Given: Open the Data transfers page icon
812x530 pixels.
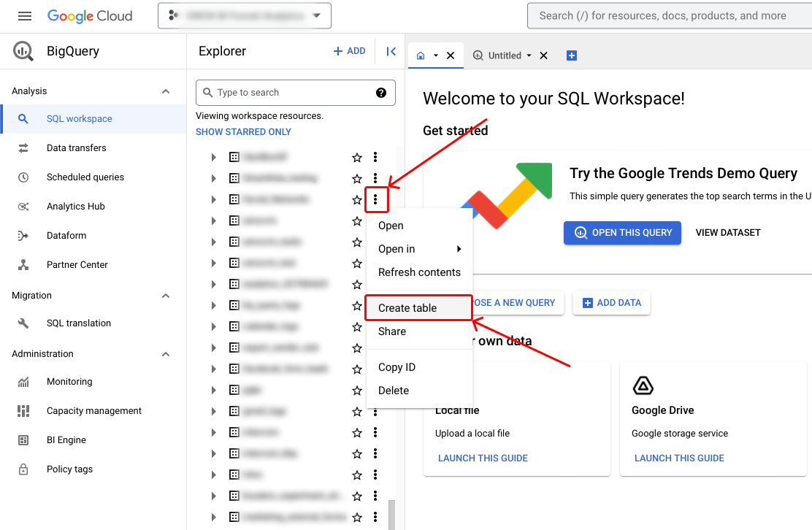Looking at the screenshot, I should pyautogui.click(x=23, y=148).
